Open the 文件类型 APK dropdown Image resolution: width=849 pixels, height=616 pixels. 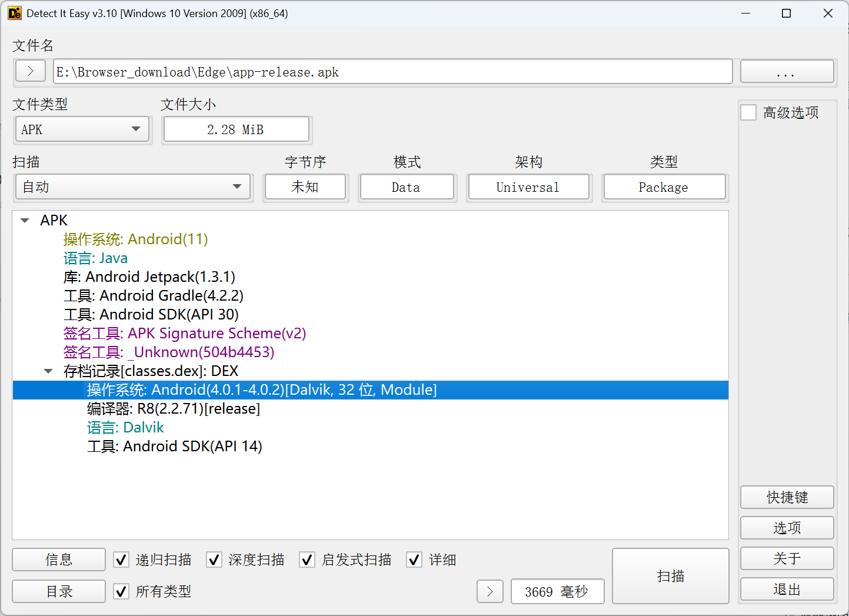click(82, 129)
